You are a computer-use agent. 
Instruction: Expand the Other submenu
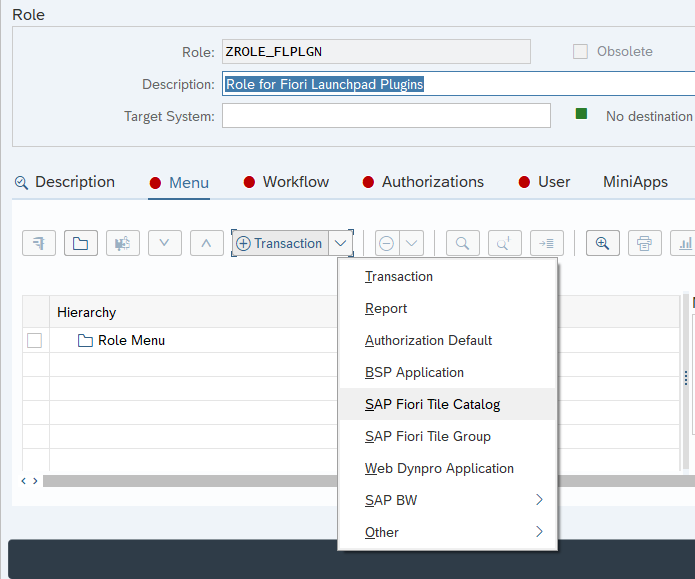point(539,532)
